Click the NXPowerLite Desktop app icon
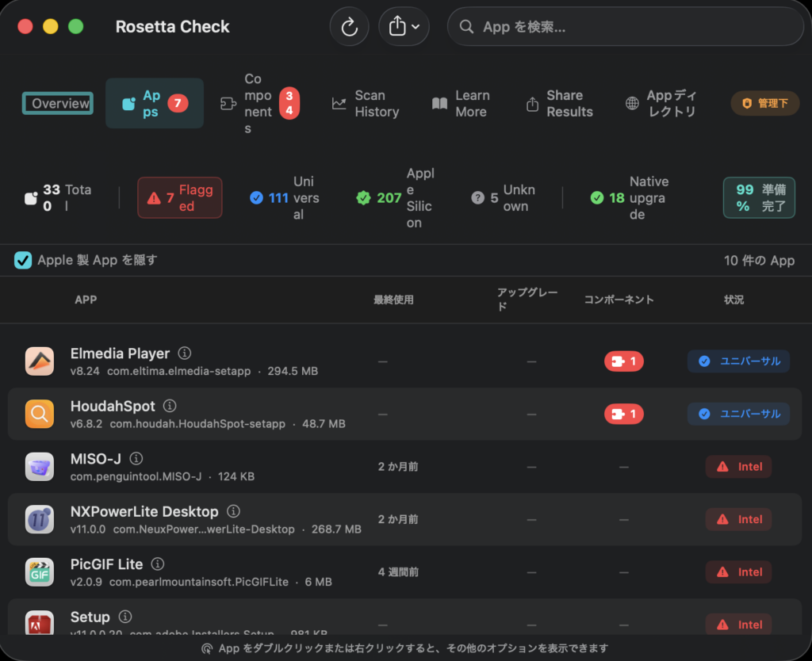 (40, 519)
